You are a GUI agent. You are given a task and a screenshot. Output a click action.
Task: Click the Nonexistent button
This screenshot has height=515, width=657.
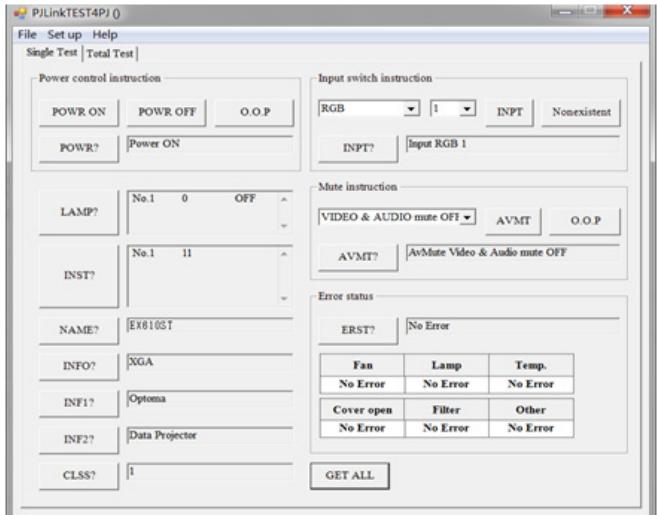tap(581, 112)
